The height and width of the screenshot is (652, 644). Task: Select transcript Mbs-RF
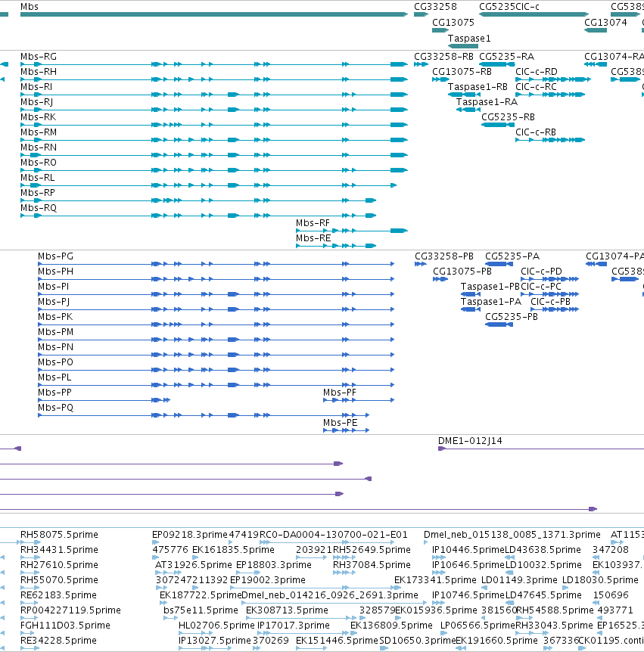(x=313, y=223)
